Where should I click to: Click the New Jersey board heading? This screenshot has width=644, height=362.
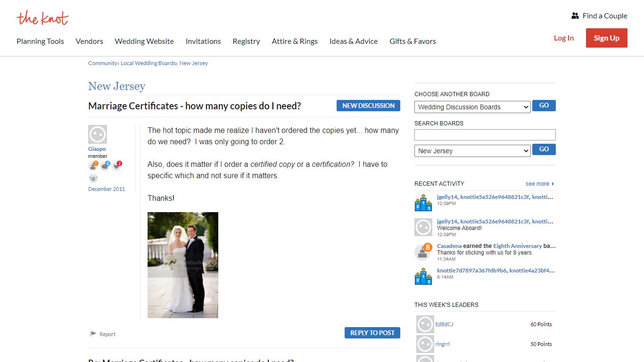tap(116, 86)
